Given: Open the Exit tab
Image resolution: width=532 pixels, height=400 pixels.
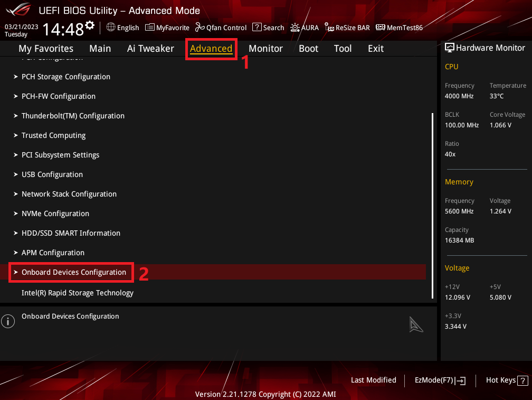Looking at the screenshot, I should pyautogui.click(x=376, y=49).
